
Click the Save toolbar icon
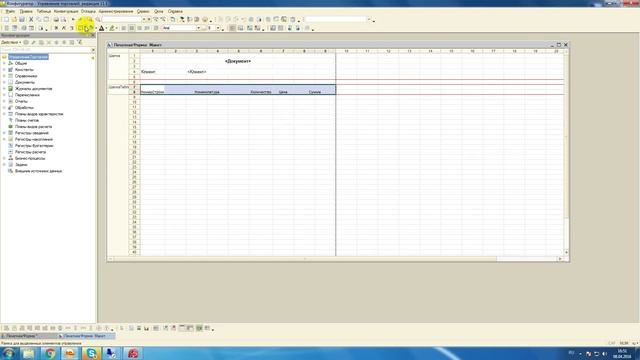22,19
